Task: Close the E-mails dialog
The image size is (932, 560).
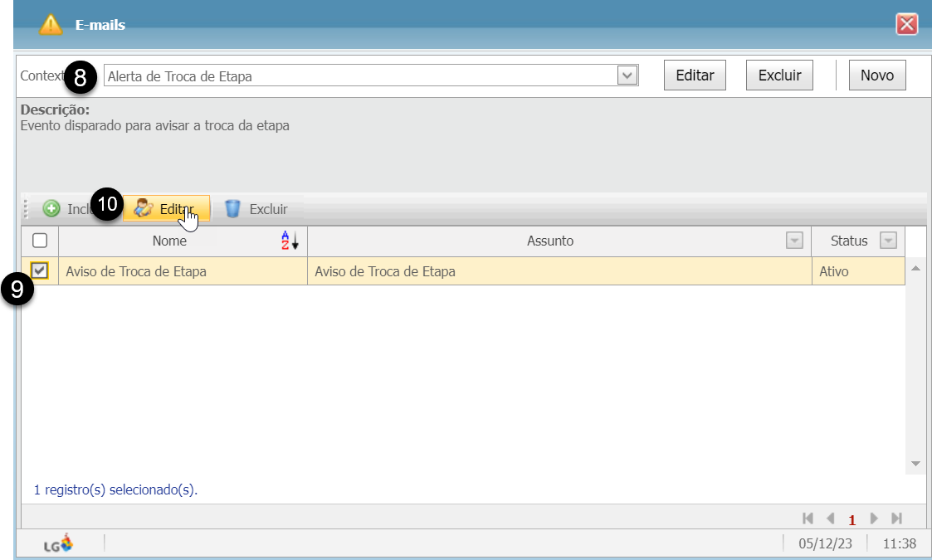Action: pos(906,24)
